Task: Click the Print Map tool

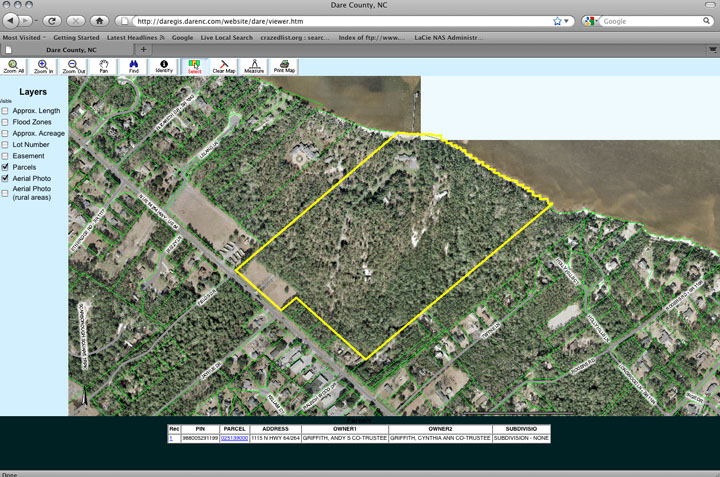Action: tap(284, 67)
